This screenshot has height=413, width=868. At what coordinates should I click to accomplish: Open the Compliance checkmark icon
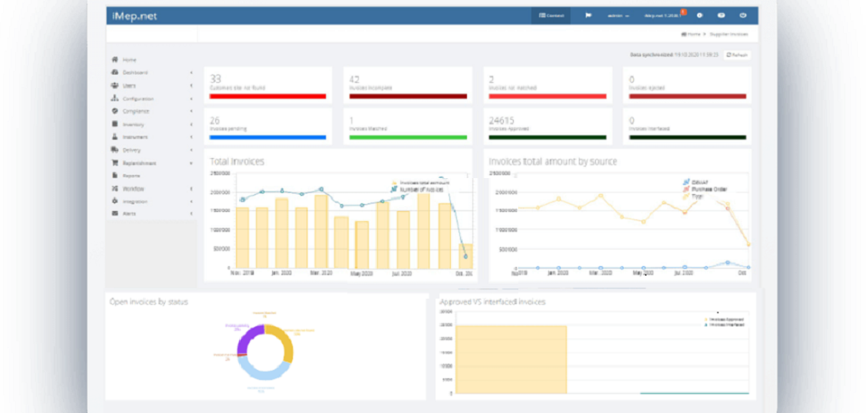(114, 111)
